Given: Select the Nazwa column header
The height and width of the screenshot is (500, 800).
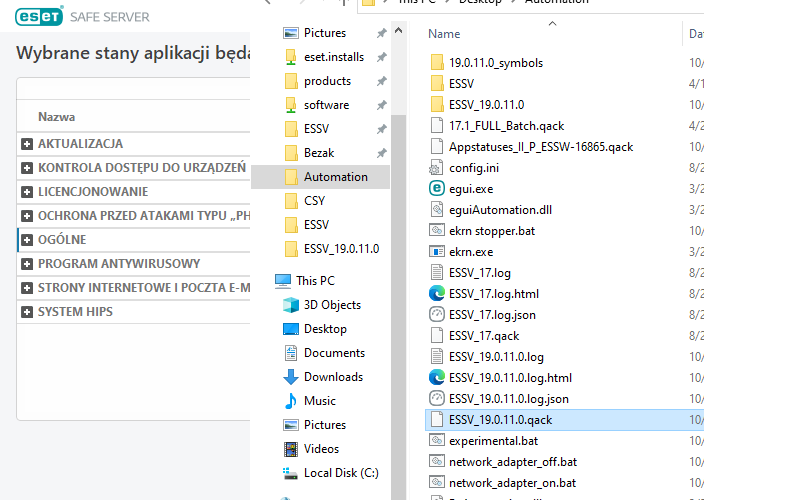Looking at the screenshot, I should coord(57,117).
